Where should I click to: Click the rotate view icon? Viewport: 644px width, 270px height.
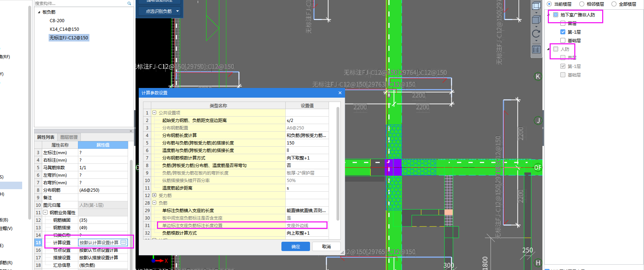tap(536, 34)
